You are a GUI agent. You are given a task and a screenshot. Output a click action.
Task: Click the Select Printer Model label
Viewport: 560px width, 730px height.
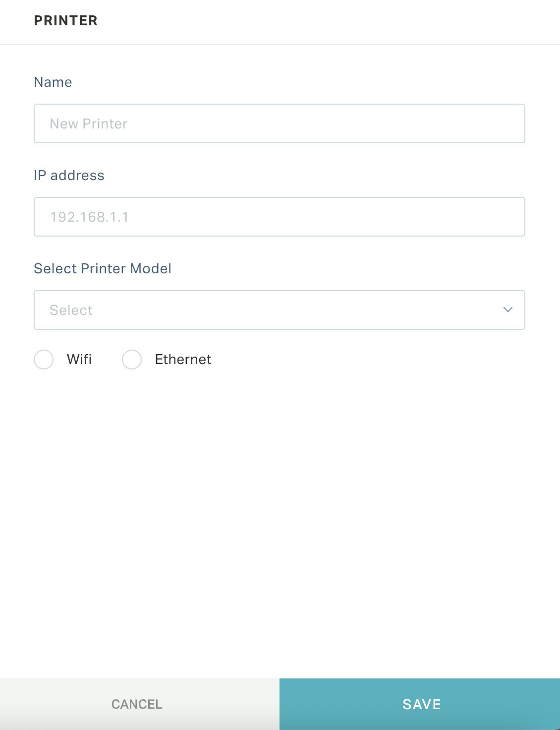tap(103, 268)
